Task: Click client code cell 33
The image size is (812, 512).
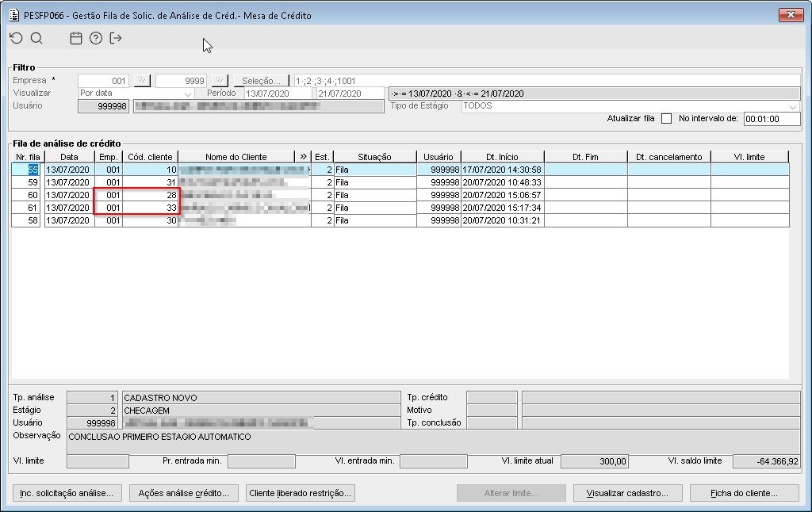Action: [x=150, y=208]
